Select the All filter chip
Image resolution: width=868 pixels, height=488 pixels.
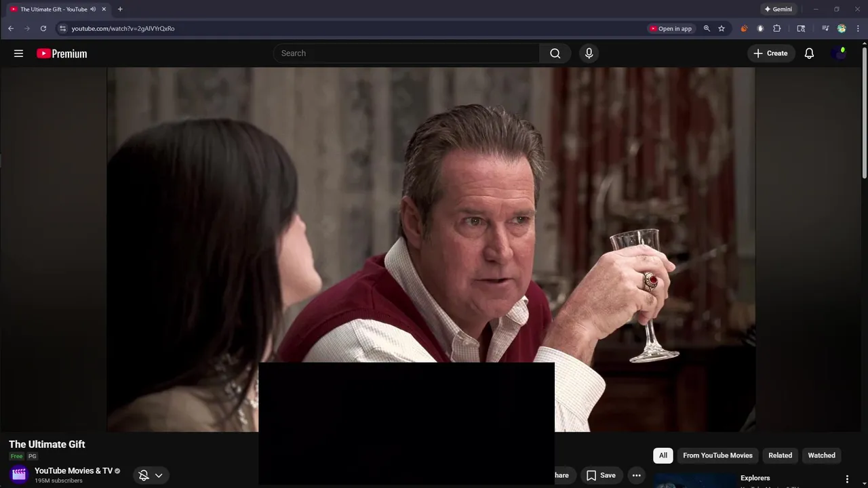click(x=663, y=455)
